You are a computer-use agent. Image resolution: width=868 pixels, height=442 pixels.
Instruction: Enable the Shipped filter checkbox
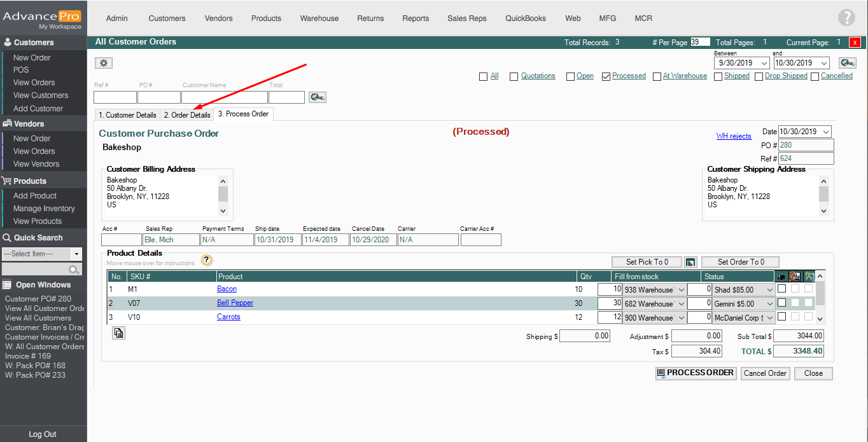(x=718, y=76)
